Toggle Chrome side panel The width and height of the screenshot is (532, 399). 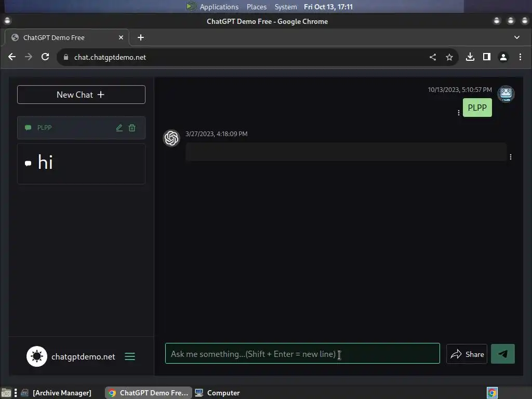[x=486, y=57]
